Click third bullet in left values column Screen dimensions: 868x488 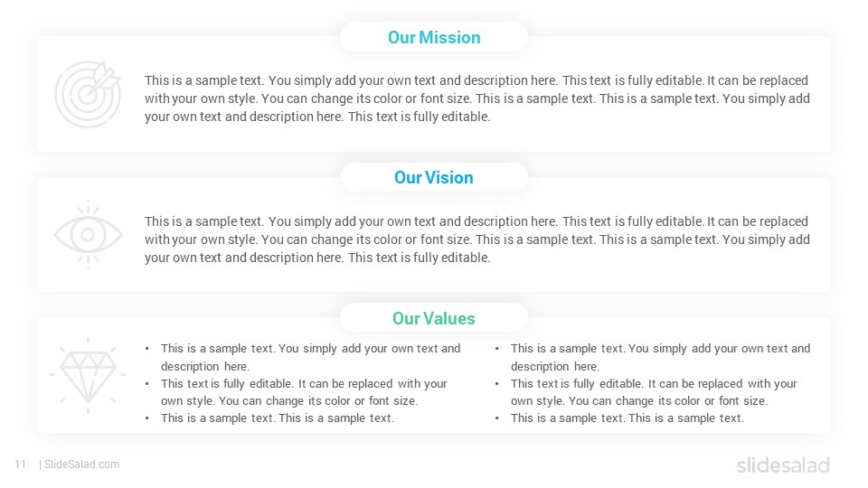[278, 418]
